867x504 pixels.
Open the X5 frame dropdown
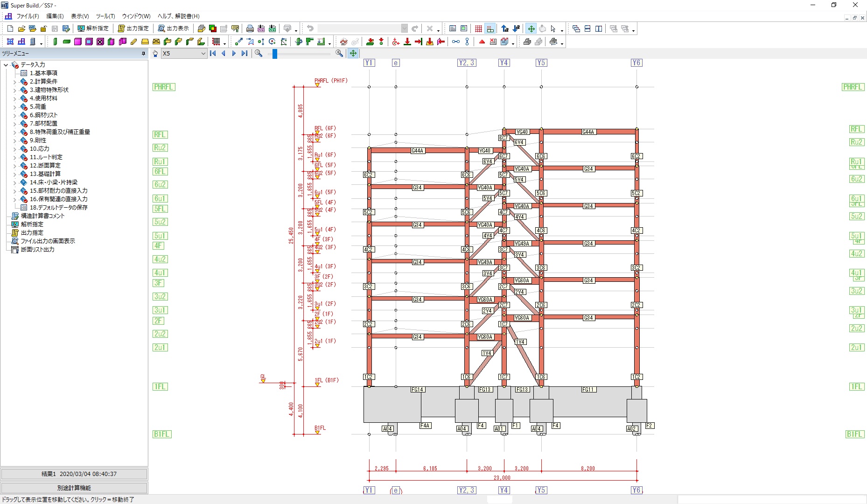[203, 54]
